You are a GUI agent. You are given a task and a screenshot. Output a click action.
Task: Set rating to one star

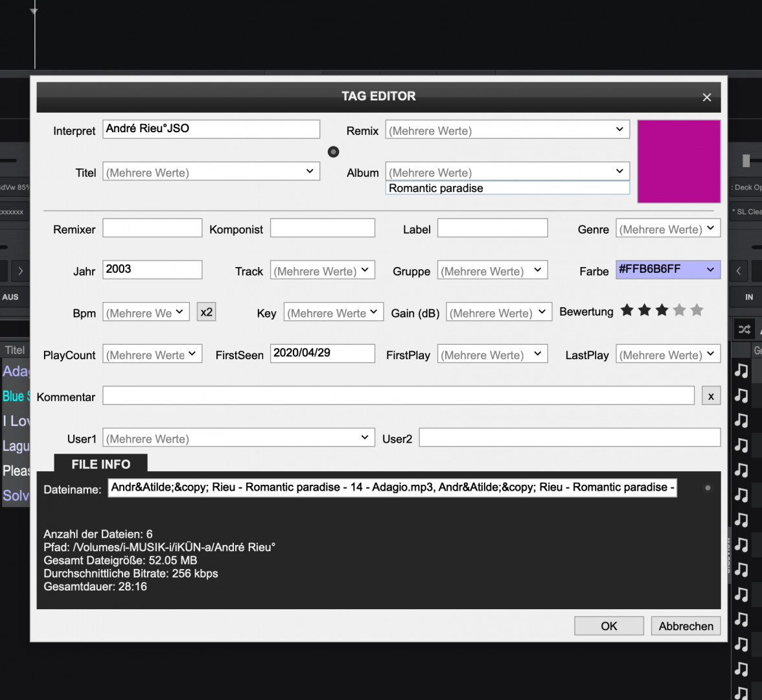[x=627, y=310]
